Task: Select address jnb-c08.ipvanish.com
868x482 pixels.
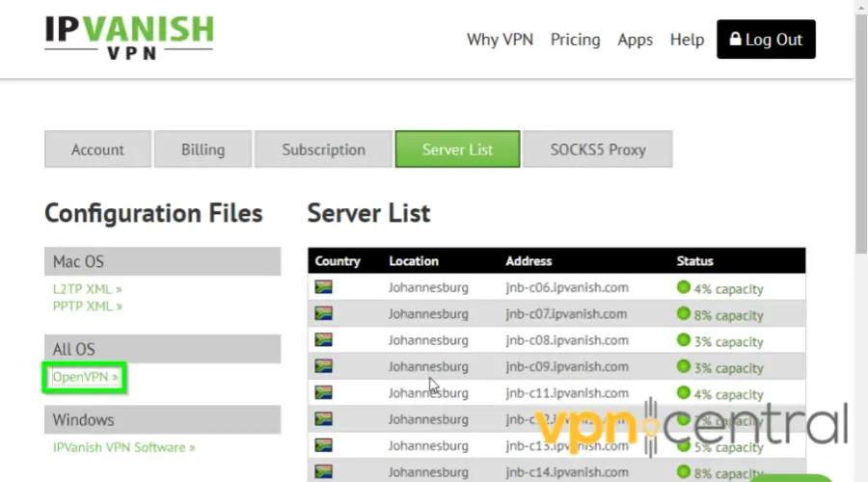Action: coord(567,340)
